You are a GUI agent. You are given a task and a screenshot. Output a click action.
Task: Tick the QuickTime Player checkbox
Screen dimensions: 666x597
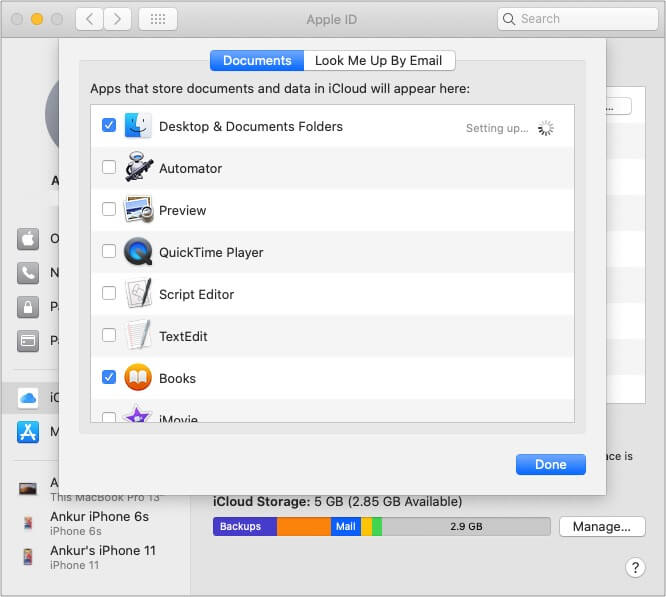(x=109, y=251)
